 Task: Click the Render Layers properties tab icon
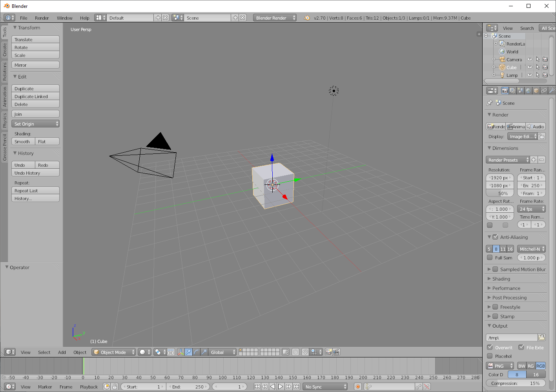pos(512,91)
